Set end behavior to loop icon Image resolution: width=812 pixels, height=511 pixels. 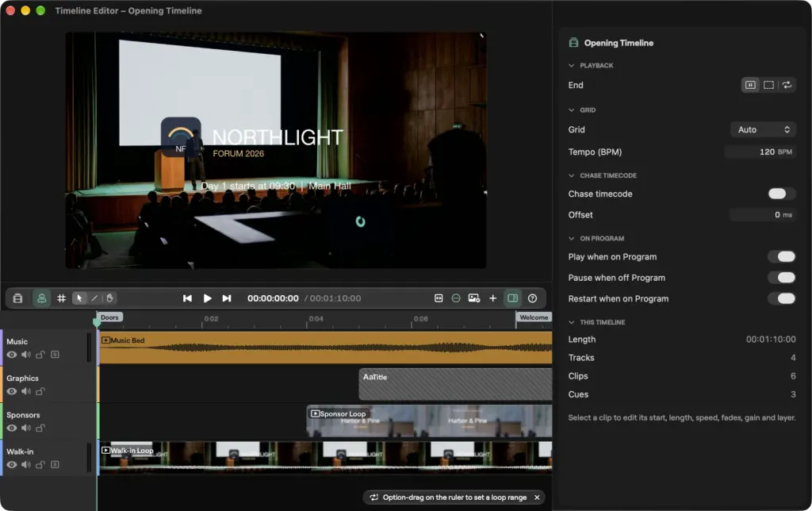coord(787,85)
